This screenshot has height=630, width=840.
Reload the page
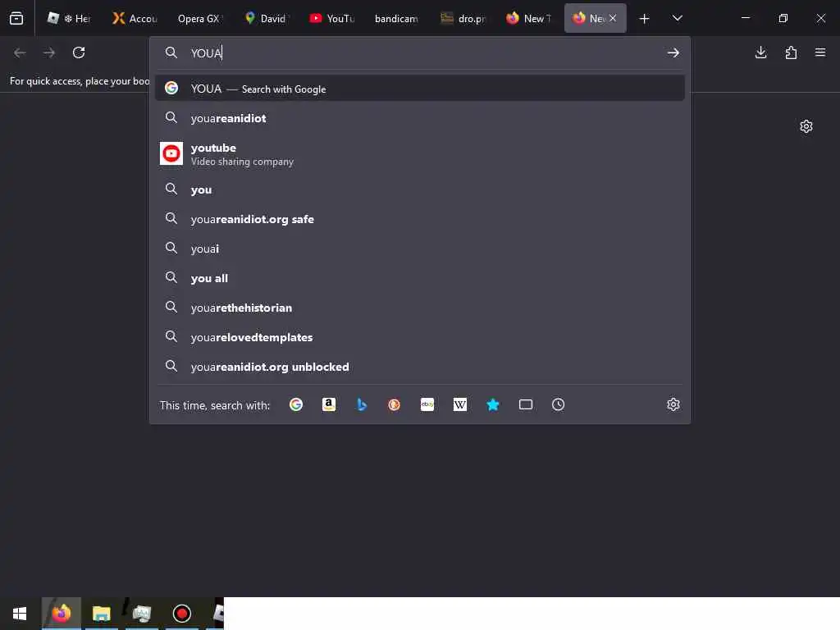tap(79, 52)
